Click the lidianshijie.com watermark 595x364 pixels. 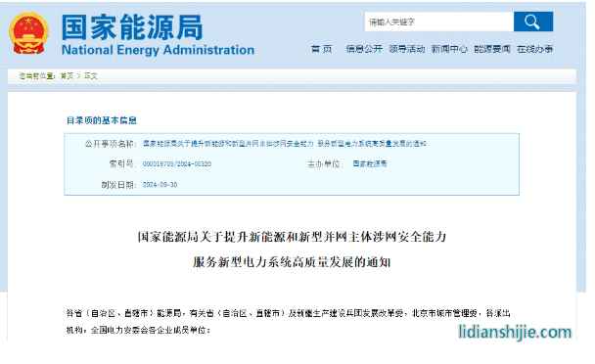pos(515,332)
